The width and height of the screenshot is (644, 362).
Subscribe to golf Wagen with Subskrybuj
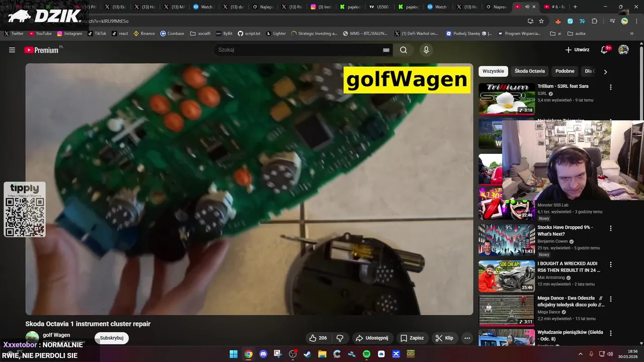[112, 338]
